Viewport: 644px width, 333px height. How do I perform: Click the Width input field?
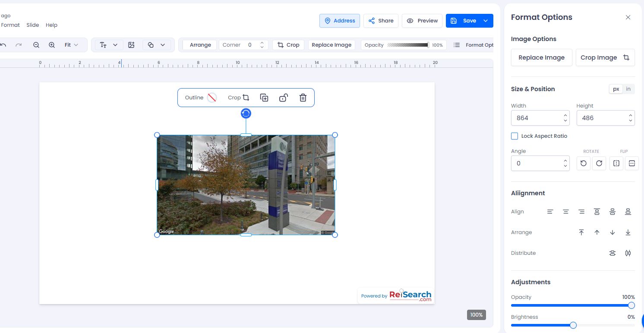click(x=540, y=118)
